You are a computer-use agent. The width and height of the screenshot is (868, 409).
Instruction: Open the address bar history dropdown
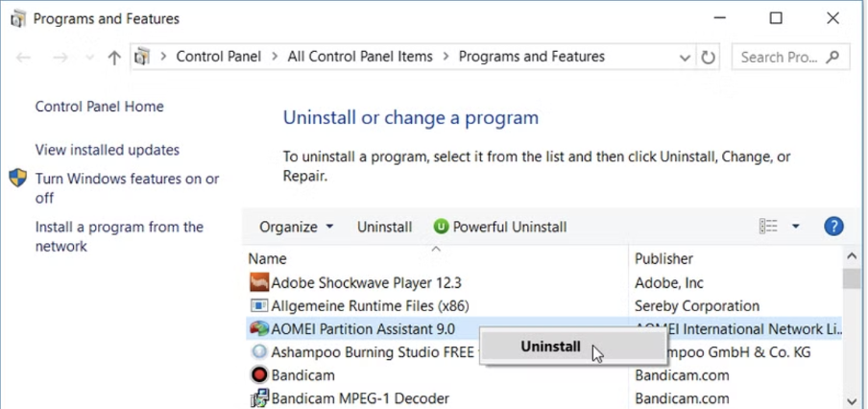click(685, 58)
